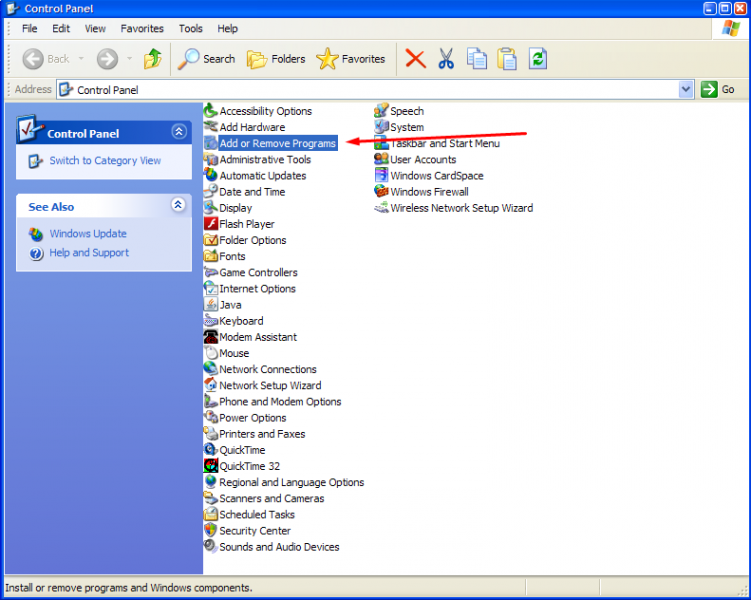The width and height of the screenshot is (751, 600).
Task: Toggle the Folders pane button
Action: pos(276,59)
